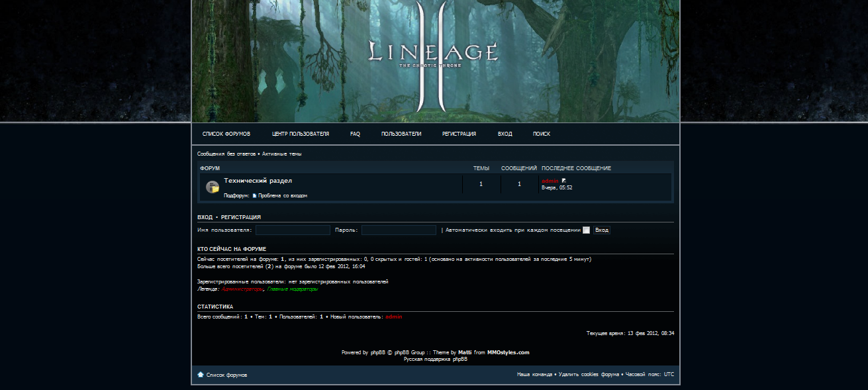Click the Часовой пояс: UTC footer text

click(650, 375)
